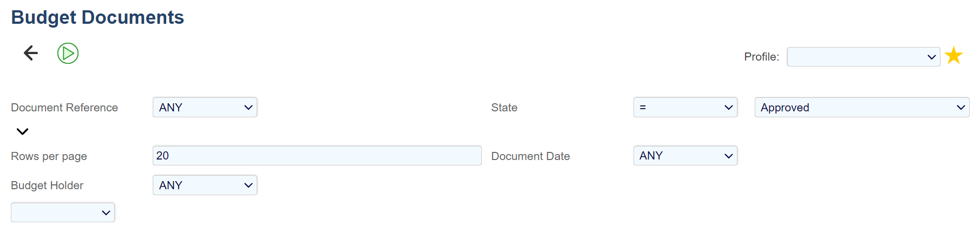Screen dimensions: 980x233
Task: Click the Document Date label
Action: tap(530, 156)
